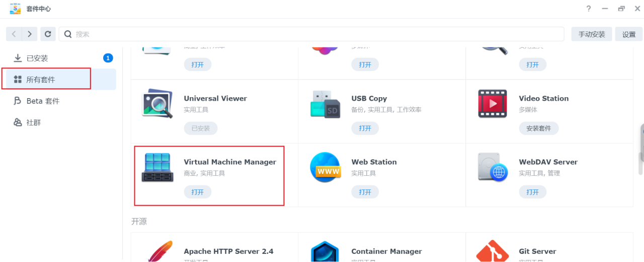Click the WebDAV Server icon
The image size is (644, 262).
(x=493, y=168)
